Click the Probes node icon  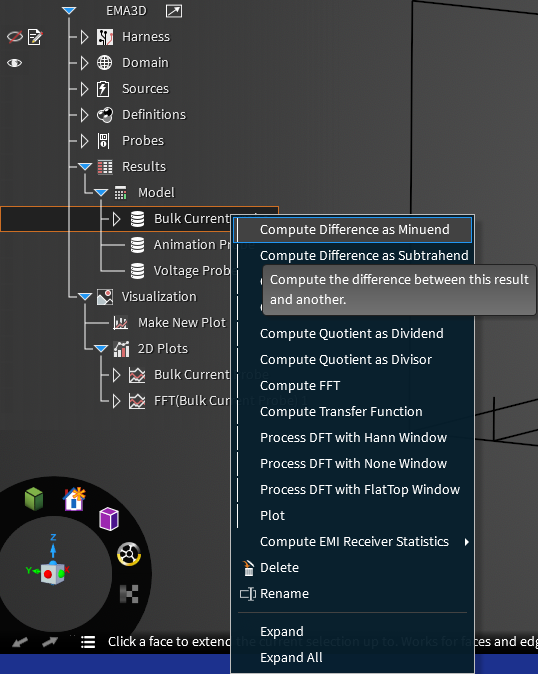pos(103,141)
